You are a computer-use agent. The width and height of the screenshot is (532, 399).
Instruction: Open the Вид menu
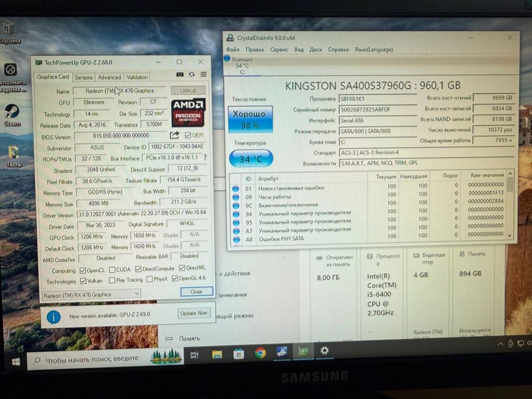click(x=299, y=50)
